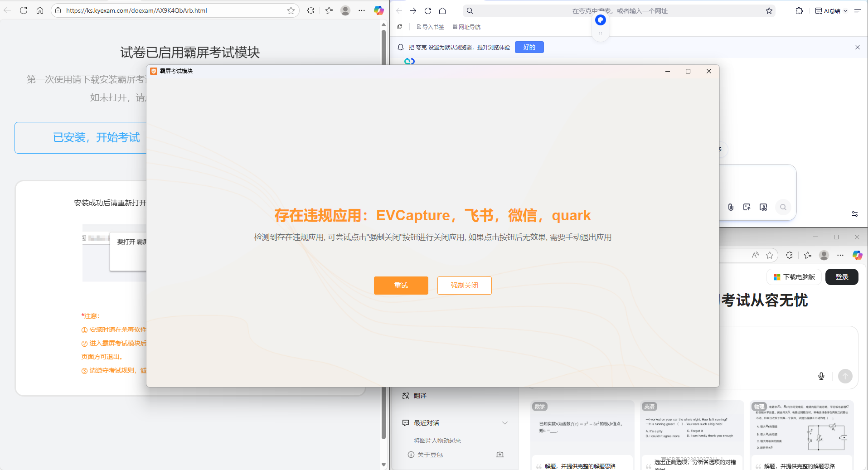Start a search with the magnifier icon
The width and height of the screenshot is (868, 470).
point(783,207)
